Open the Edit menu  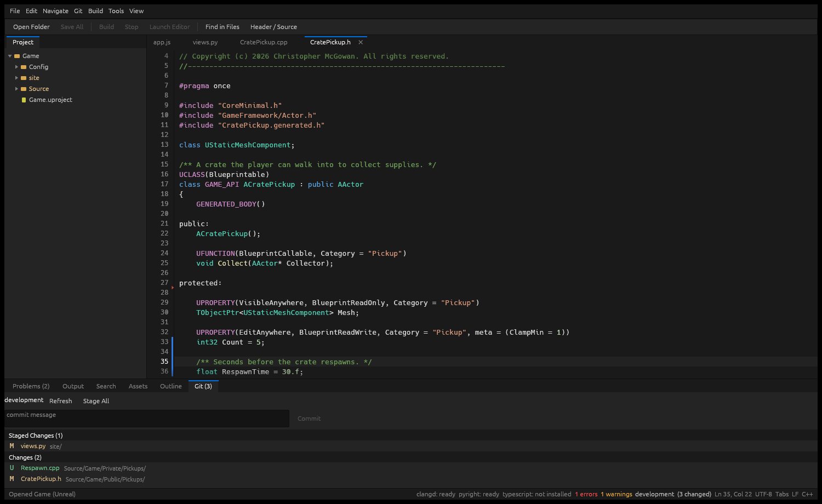tap(32, 11)
